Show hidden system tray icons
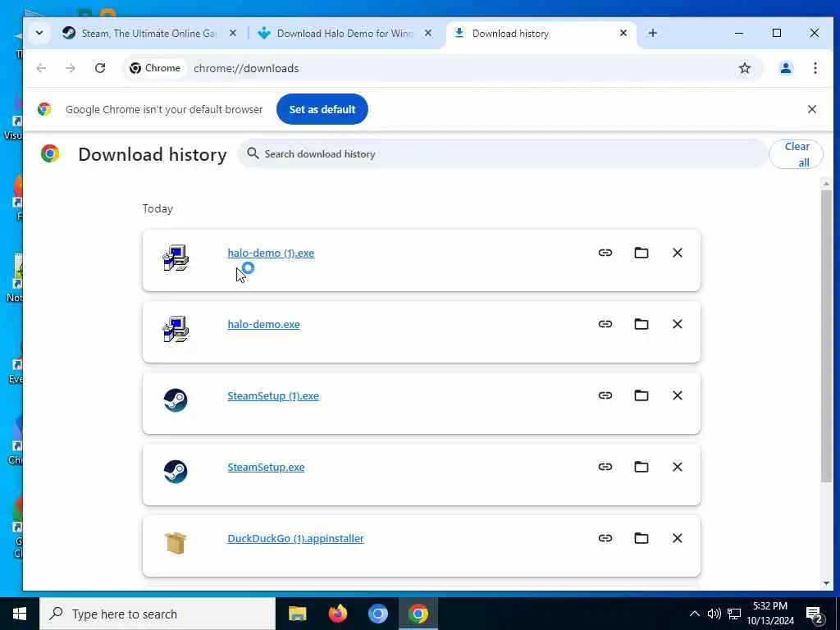This screenshot has width=840, height=630. tap(694, 614)
